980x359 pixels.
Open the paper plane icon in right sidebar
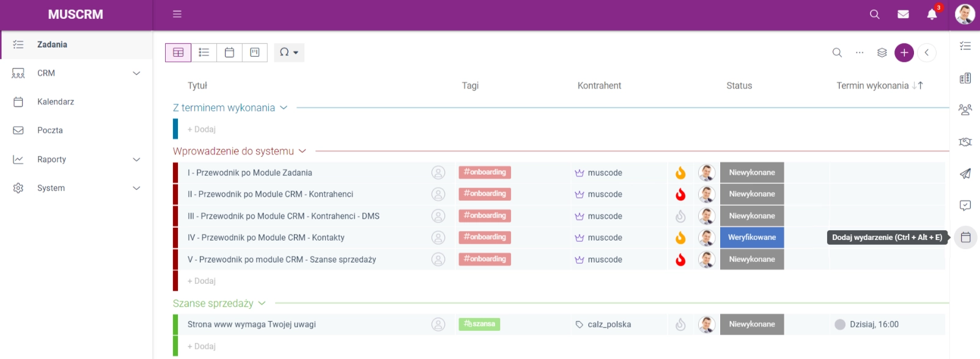click(x=965, y=173)
